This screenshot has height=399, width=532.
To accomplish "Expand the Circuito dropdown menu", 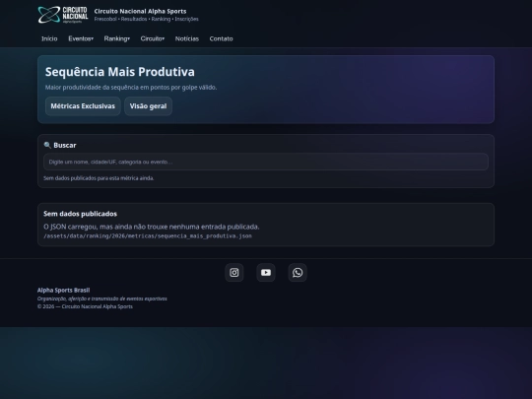I will pos(153,38).
